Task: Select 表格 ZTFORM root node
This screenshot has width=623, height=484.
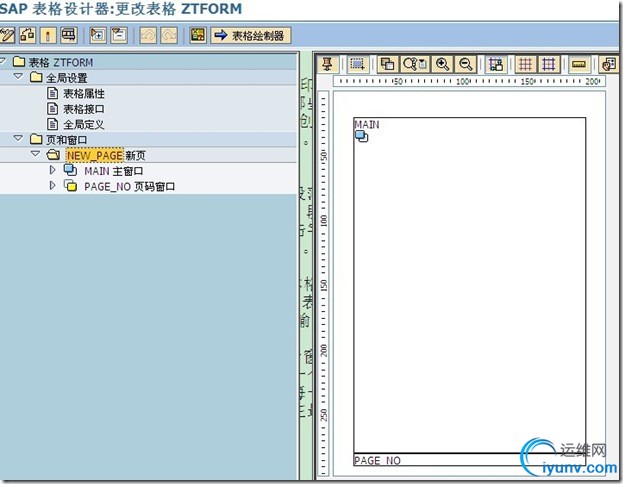Action: 61,62
